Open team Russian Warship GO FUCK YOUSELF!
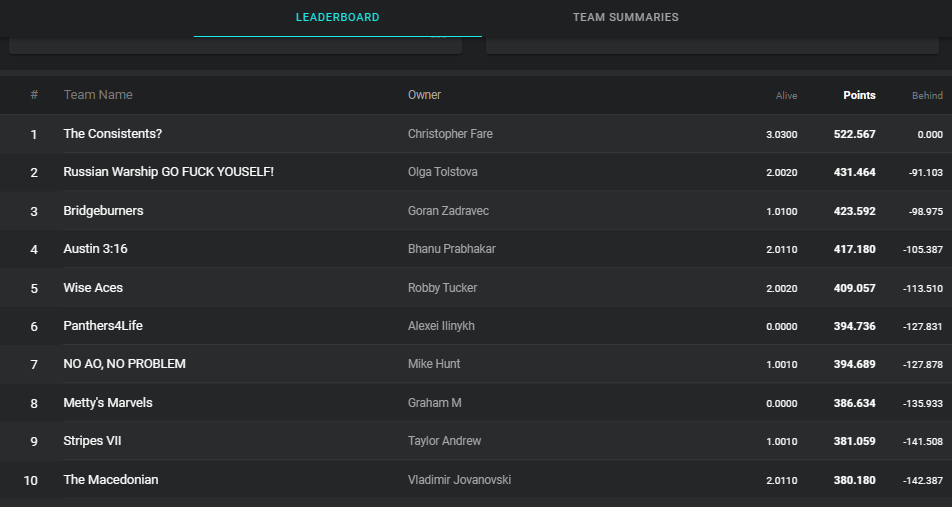 169,172
